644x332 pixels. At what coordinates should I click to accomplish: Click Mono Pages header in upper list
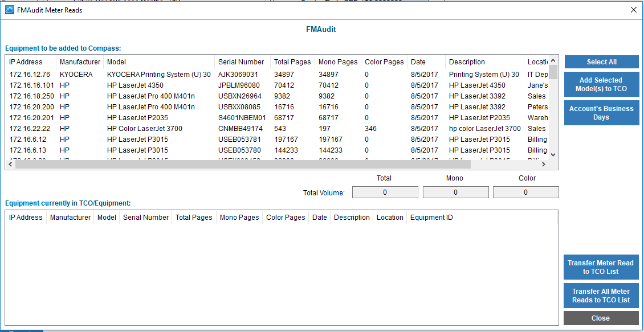coord(338,62)
